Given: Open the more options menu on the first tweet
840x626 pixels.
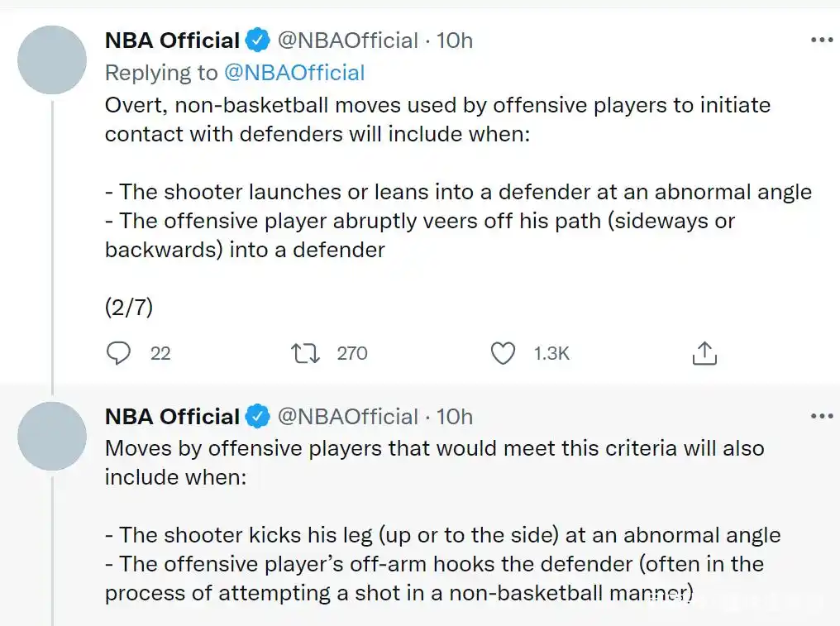Looking at the screenshot, I should tap(821, 40).
